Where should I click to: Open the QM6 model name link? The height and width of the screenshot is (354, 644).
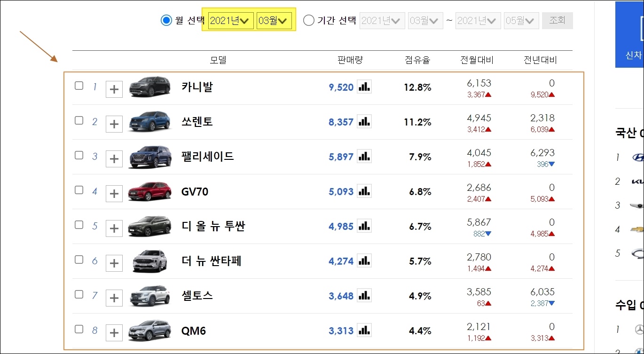[x=194, y=331]
